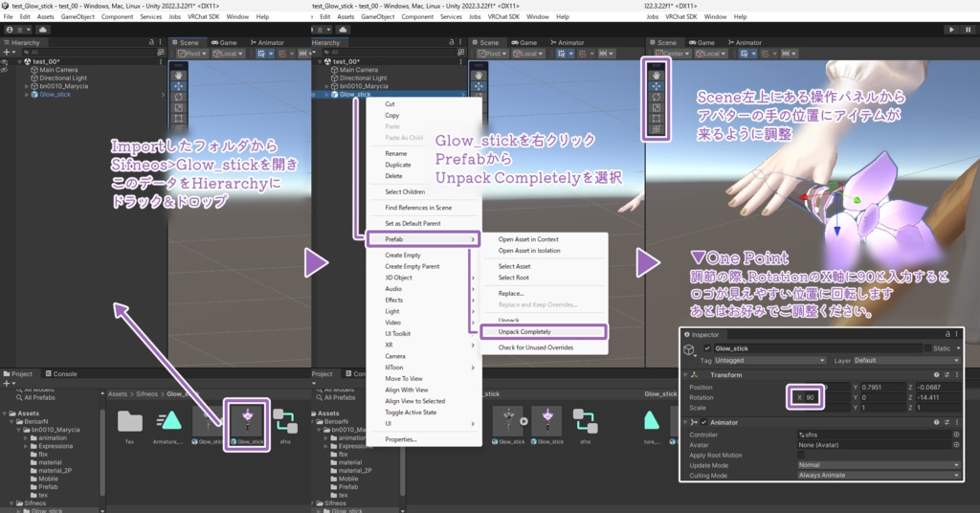This screenshot has height=513, width=980.
Task: Expand Glow_stick in the left Hierarchy
Action: [x=27, y=95]
